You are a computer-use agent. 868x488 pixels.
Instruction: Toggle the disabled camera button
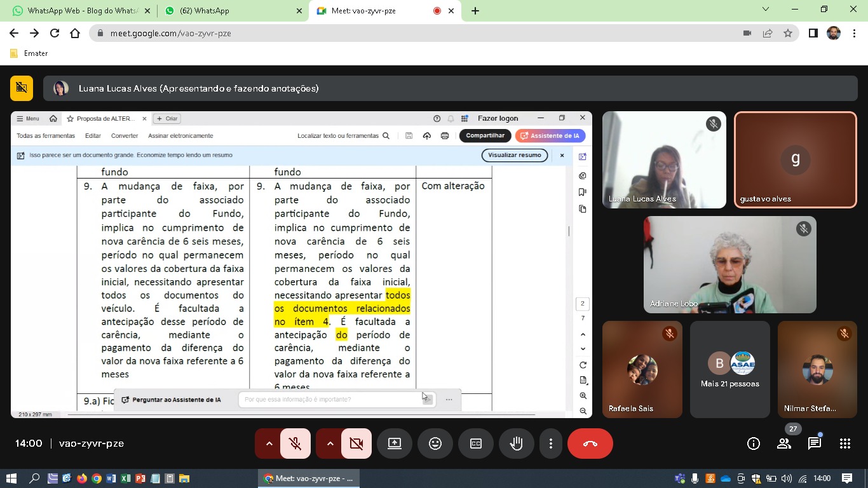point(356,444)
